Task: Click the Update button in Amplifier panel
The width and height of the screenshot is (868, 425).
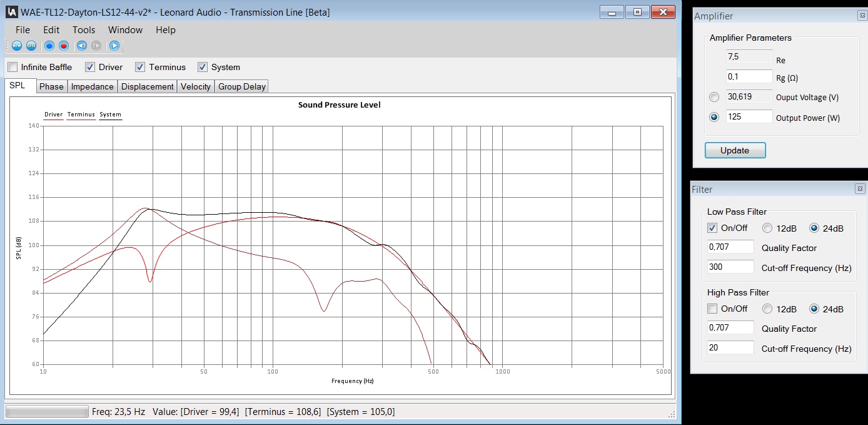Action: [735, 150]
